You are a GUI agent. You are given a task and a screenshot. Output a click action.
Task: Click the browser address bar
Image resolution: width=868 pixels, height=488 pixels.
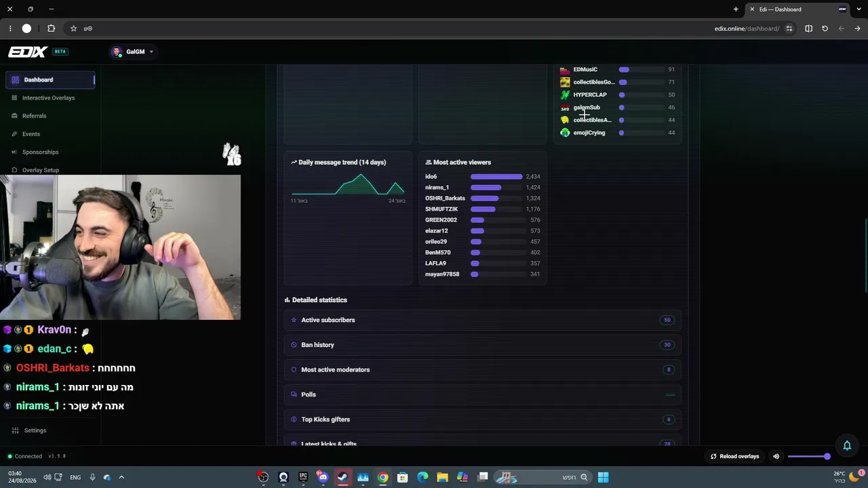(x=747, y=28)
